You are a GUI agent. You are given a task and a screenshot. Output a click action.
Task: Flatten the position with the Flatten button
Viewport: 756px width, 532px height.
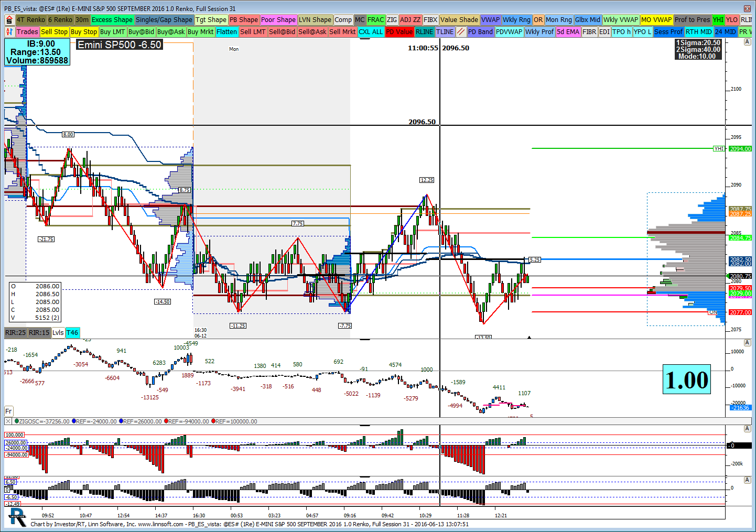(227, 32)
